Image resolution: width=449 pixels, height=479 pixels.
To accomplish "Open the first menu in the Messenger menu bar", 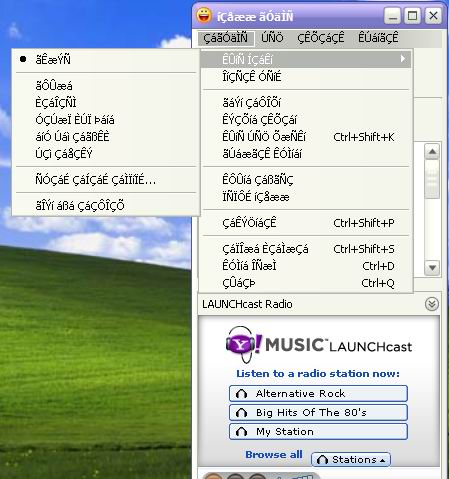I will tap(226, 38).
